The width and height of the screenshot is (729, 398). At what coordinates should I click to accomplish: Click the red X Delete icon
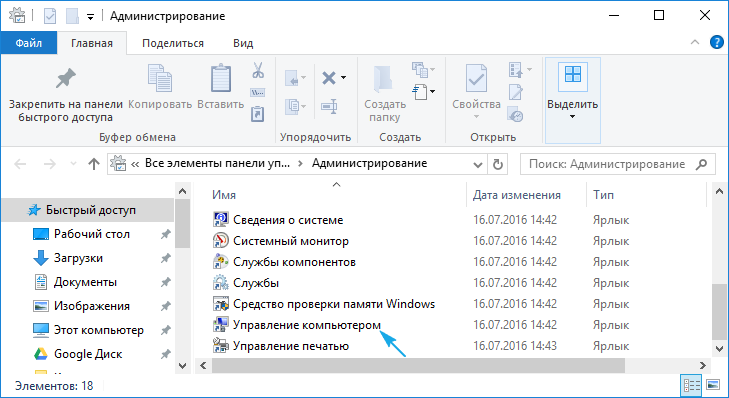[329, 78]
